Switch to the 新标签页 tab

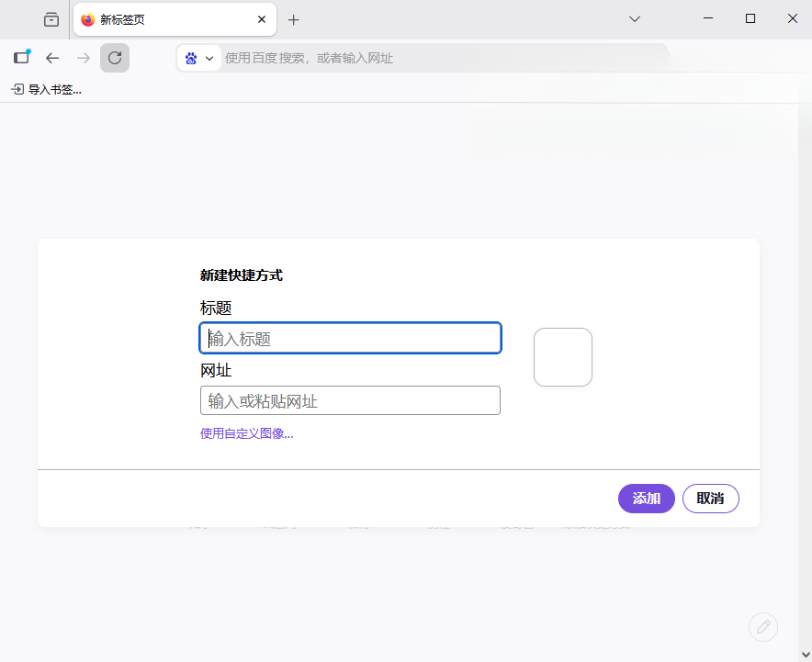click(175, 19)
